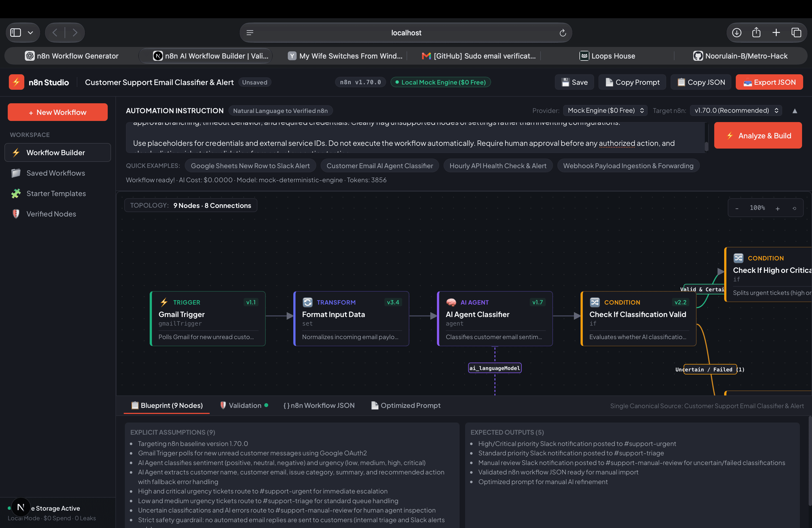Export the workflow JSON
This screenshot has height=528, width=812.
pyautogui.click(x=769, y=82)
